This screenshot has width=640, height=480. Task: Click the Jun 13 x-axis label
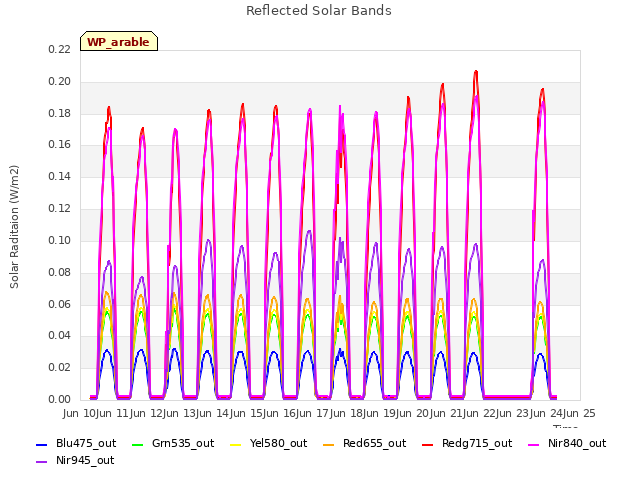tap(180, 413)
